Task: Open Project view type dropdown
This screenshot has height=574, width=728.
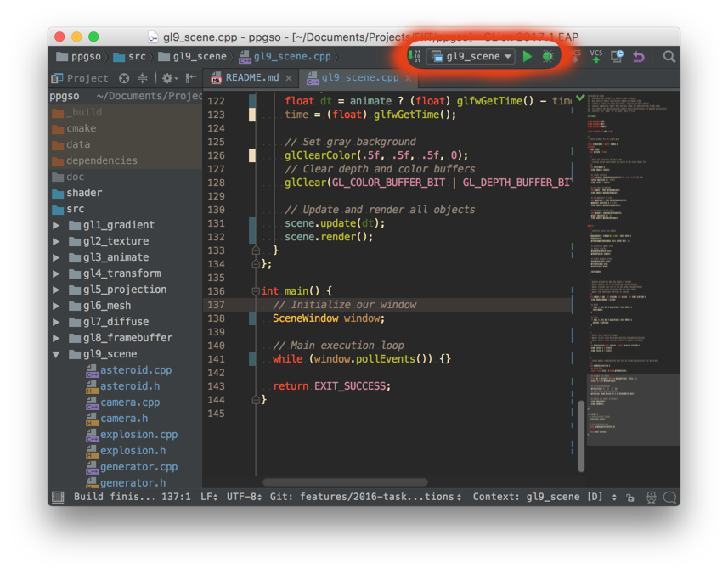Action: click(80, 78)
